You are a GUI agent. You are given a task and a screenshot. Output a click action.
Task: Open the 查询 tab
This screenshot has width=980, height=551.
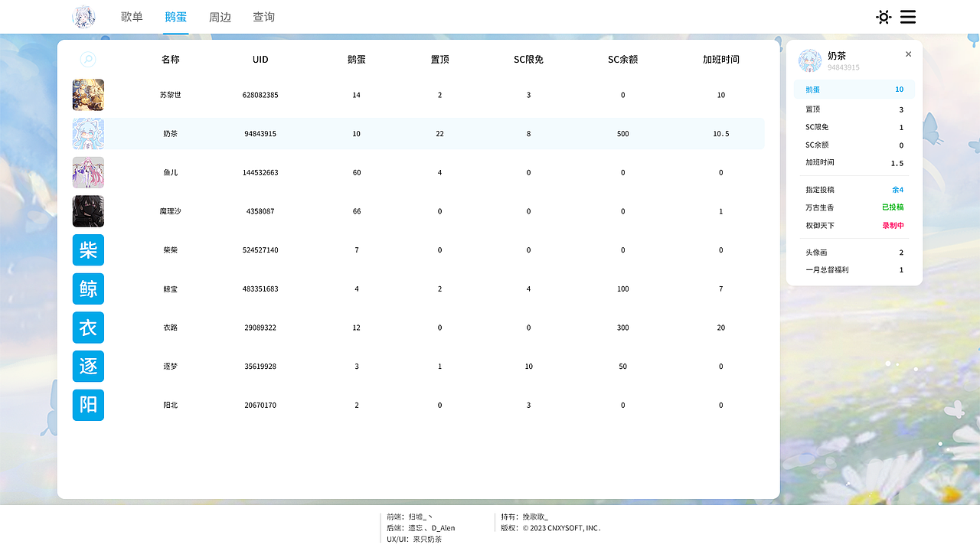click(x=263, y=16)
